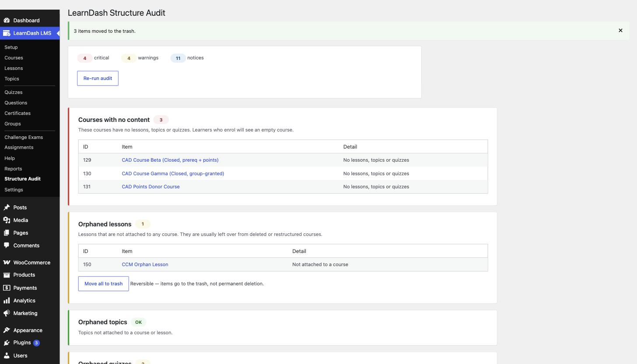Image resolution: width=637 pixels, height=364 pixels.
Task: Dismiss the trash notification banner
Action: point(620,31)
